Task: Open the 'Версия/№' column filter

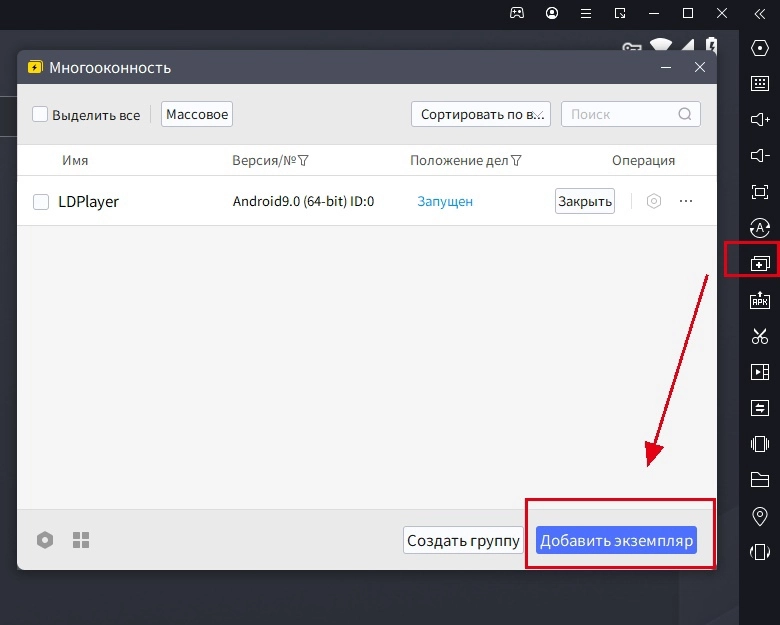Action: [303, 161]
